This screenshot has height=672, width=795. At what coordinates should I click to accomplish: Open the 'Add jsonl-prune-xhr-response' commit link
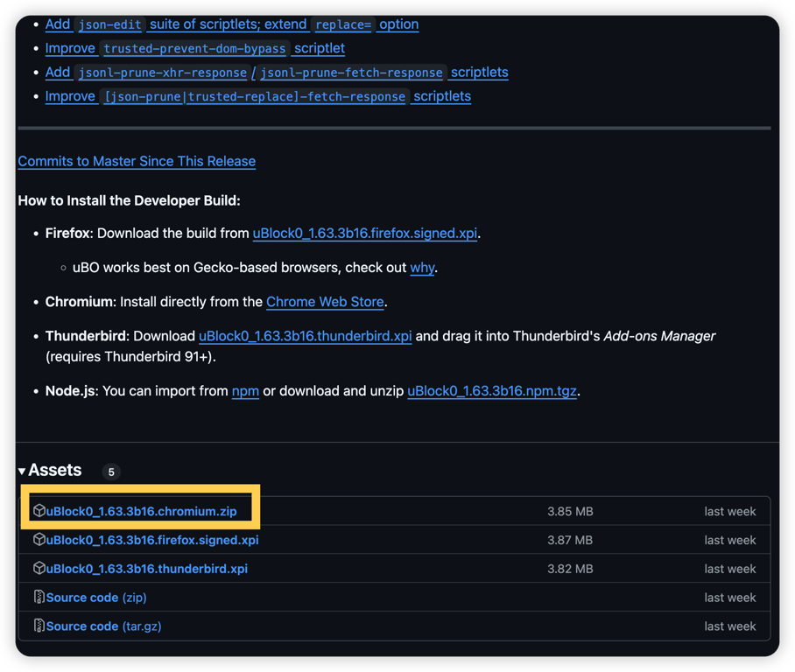(x=277, y=73)
